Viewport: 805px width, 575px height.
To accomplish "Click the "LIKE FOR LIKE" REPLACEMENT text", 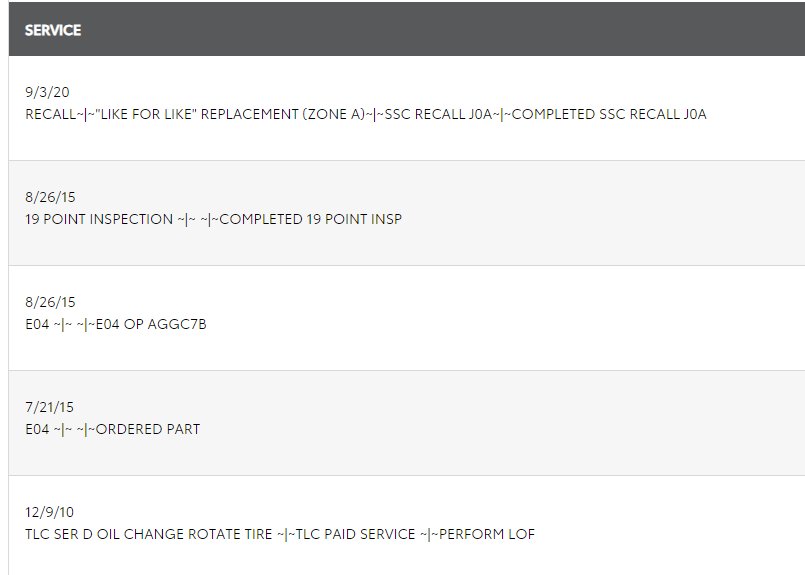I will click(198, 114).
